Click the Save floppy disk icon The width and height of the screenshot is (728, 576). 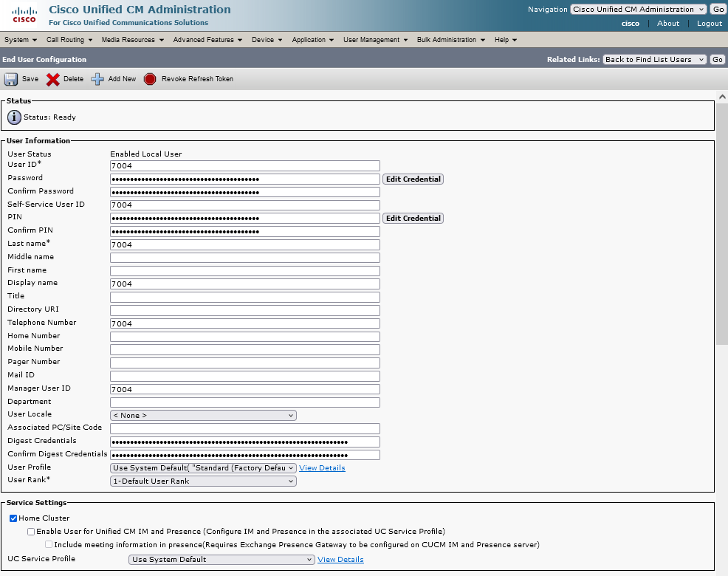click(x=12, y=79)
